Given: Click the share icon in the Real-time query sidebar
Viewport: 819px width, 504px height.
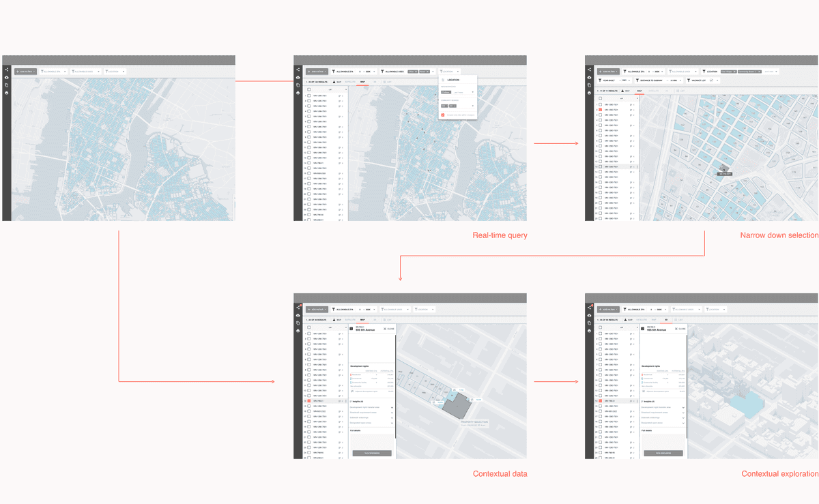Looking at the screenshot, I should (x=298, y=70).
